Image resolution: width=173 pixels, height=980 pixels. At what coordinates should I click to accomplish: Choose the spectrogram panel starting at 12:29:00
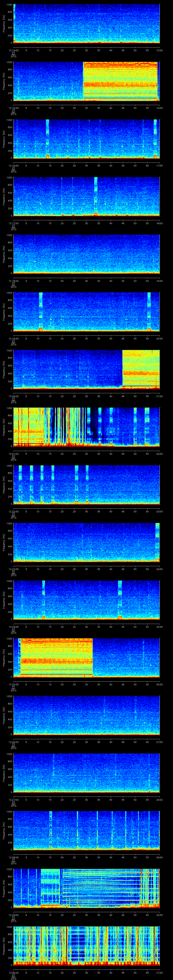(x=87, y=888)
